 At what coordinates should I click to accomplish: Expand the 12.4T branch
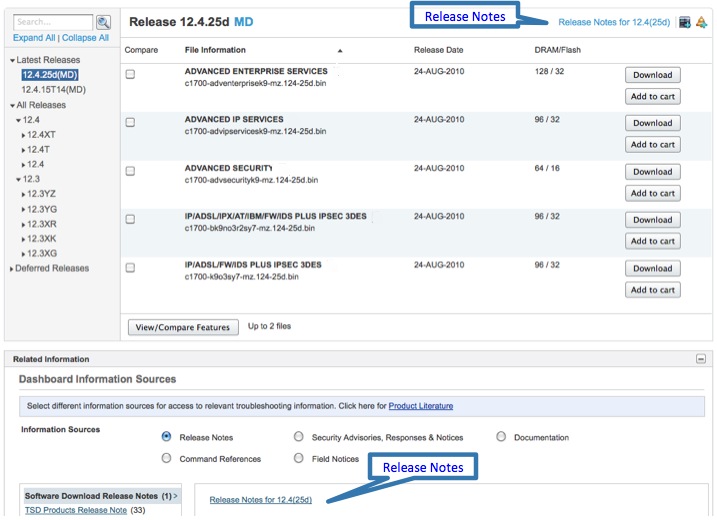(x=23, y=150)
